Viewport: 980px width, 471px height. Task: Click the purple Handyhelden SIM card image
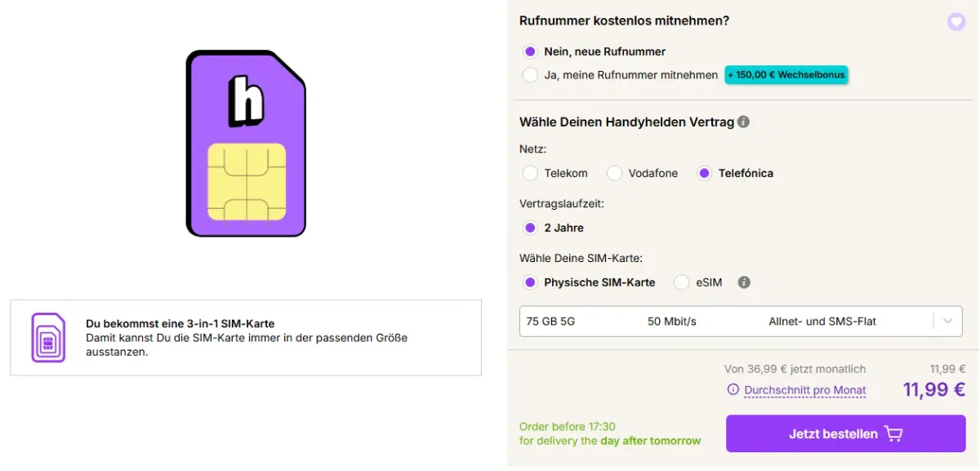pos(245,143)
